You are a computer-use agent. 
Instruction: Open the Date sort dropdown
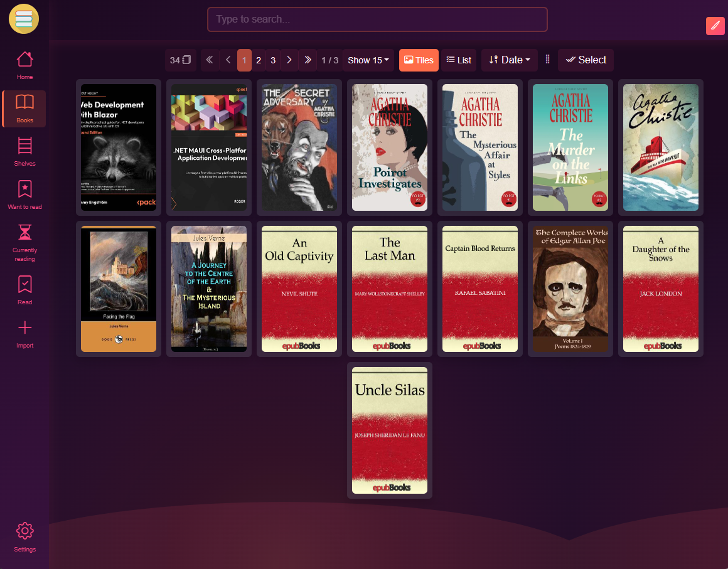[510, 60]
